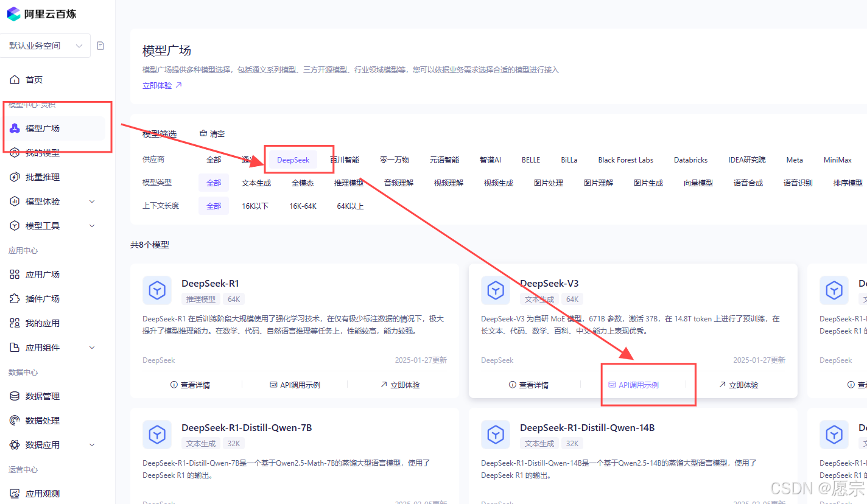Select the 文本生成 model type filter

[256, 183]
